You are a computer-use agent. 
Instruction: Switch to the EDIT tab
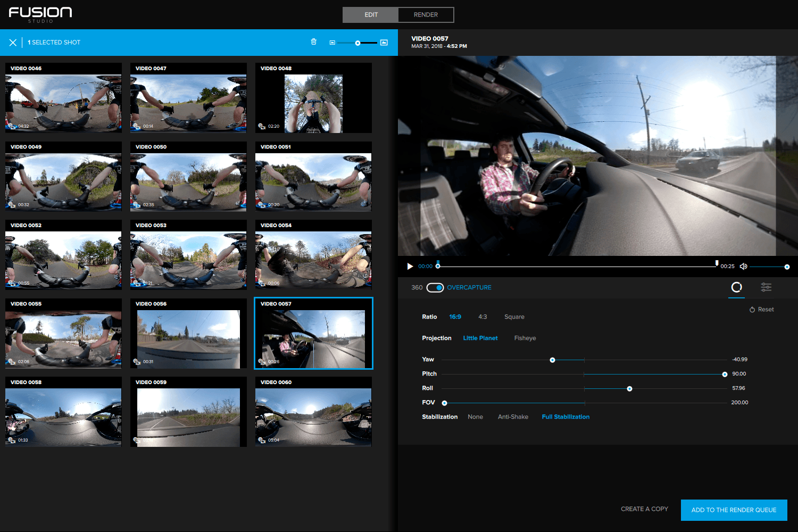coord(371,15)
